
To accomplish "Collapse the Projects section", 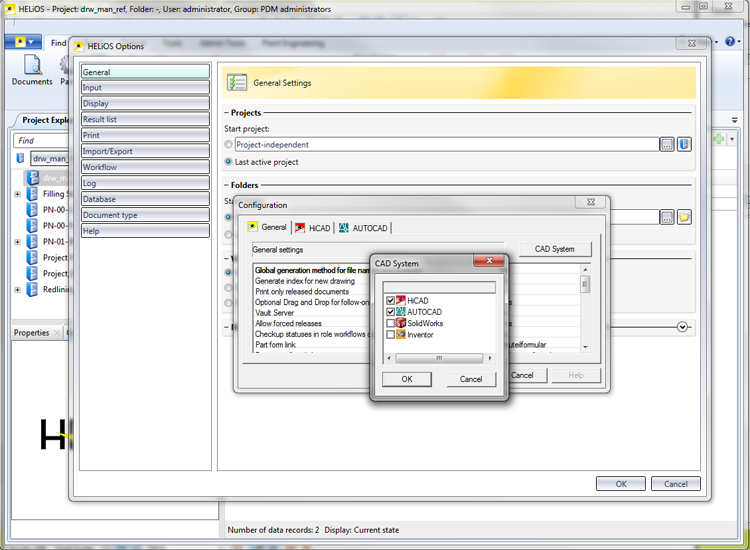I will click(x=227, y=113).
